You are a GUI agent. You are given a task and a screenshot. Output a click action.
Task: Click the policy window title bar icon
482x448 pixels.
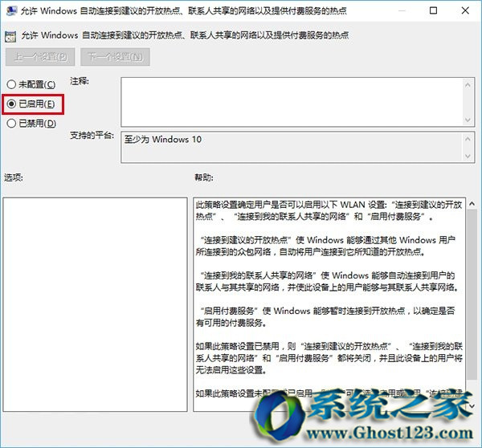click(x=11, y=10)
